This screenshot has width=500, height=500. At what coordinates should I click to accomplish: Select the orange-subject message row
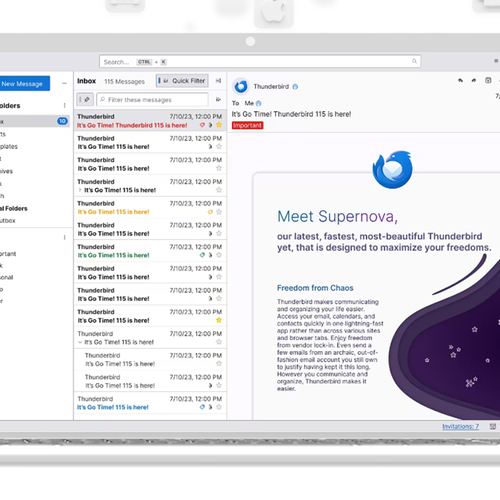point(150,208)
